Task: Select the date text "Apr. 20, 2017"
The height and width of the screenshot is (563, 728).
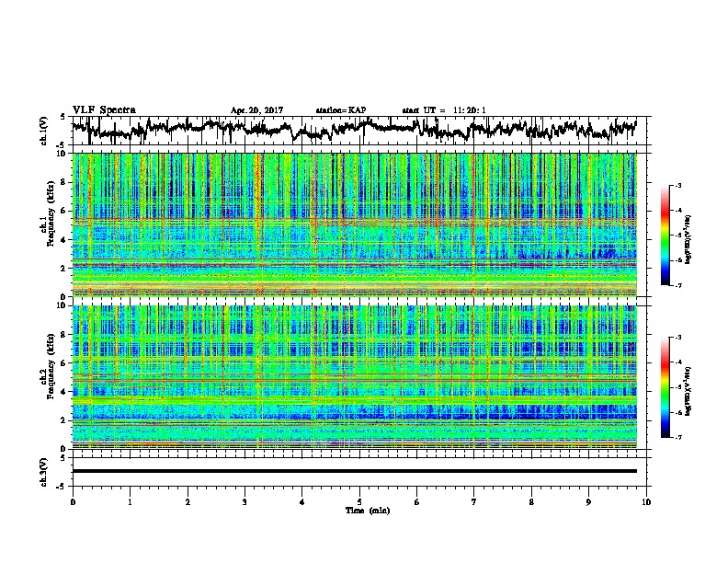Action: coord(256,110)
